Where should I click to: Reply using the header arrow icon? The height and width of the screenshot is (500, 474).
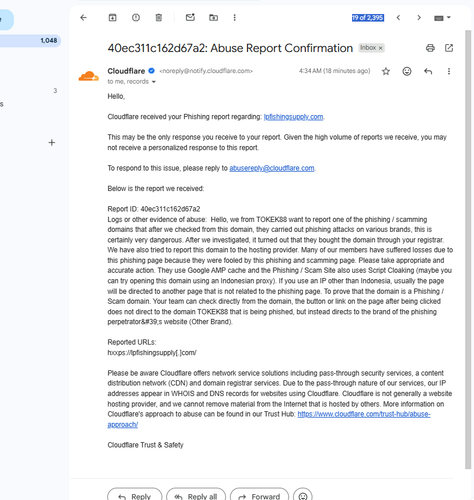click(428, 71)
